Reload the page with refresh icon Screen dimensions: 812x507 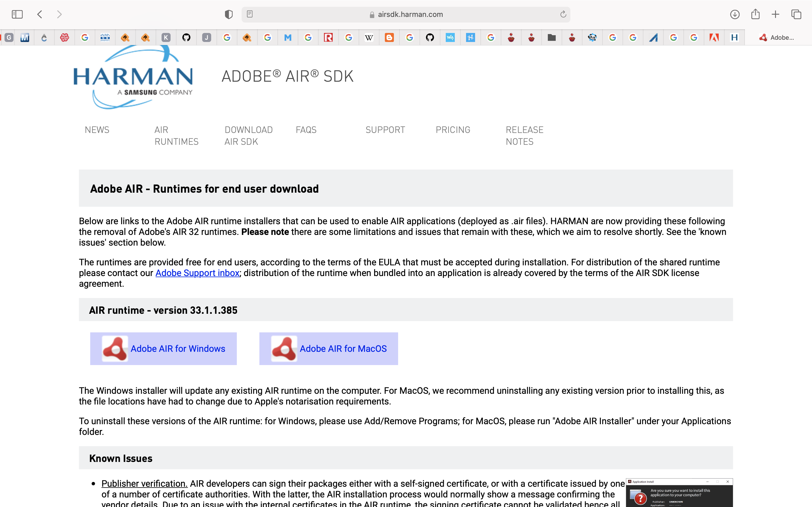coord(563,14)
